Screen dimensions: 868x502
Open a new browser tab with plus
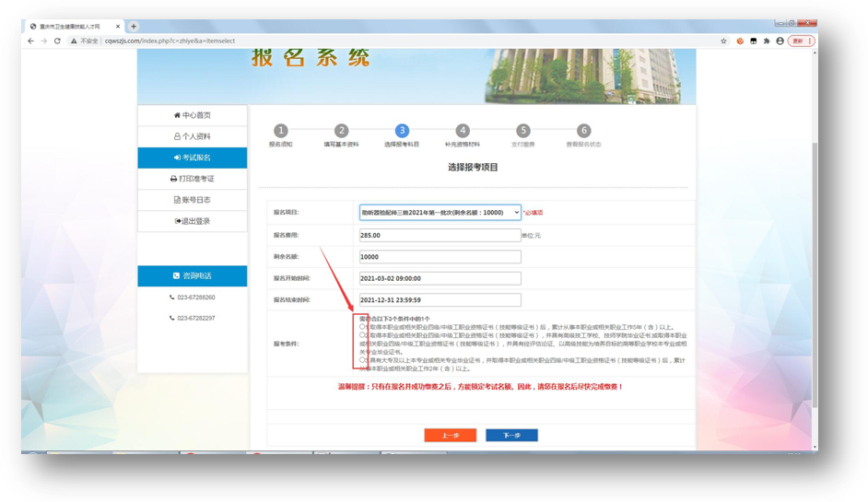coord(134,27)
